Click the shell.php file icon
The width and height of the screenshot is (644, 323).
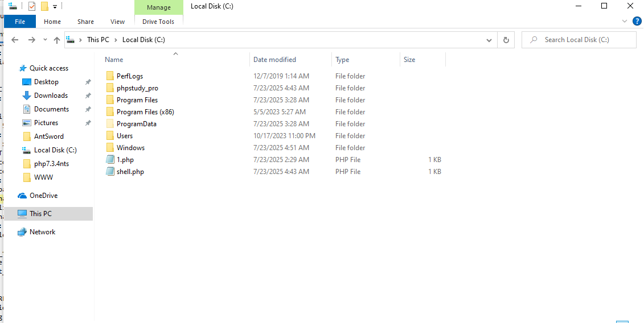tap(110, 171)
